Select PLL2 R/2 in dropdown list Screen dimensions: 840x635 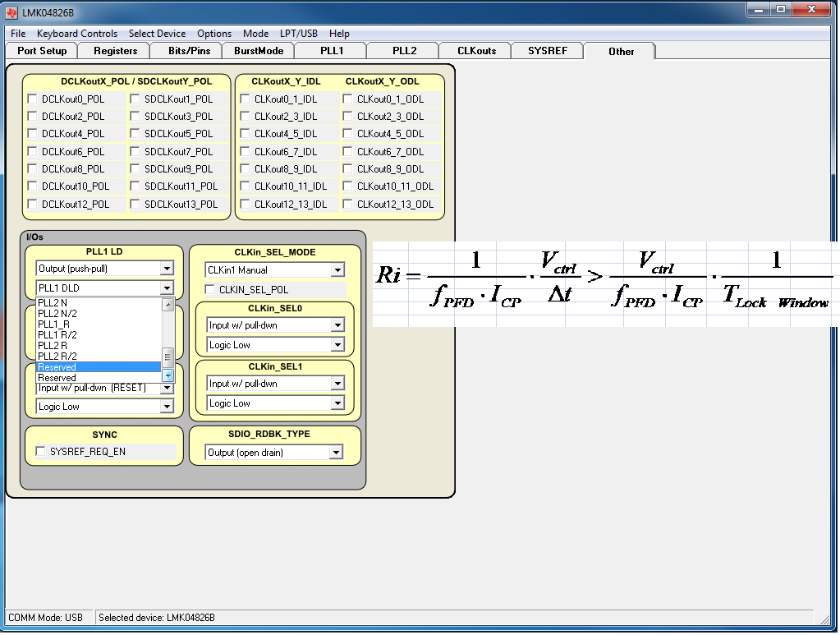point(99,357)
